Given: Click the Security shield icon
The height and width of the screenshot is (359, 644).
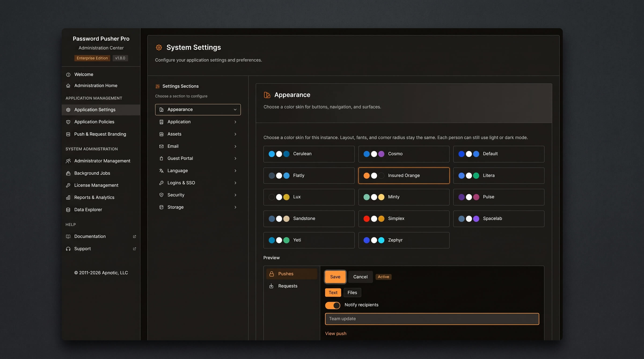Looking at the screenshot, I should coord(161,195).
